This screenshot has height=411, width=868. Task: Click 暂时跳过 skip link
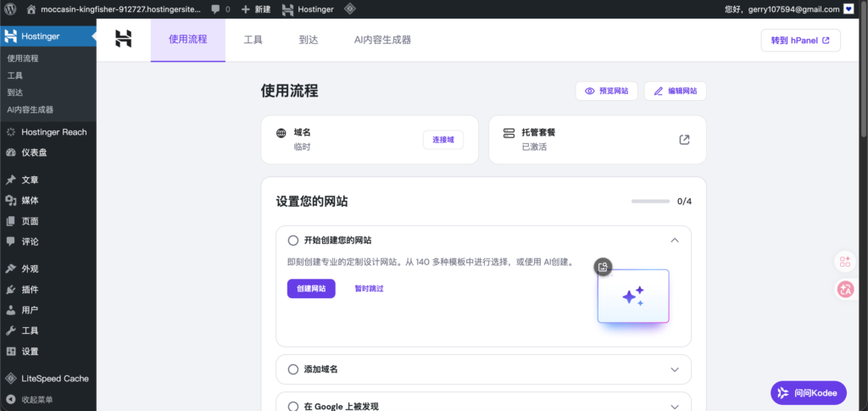[x=370, y=288]
